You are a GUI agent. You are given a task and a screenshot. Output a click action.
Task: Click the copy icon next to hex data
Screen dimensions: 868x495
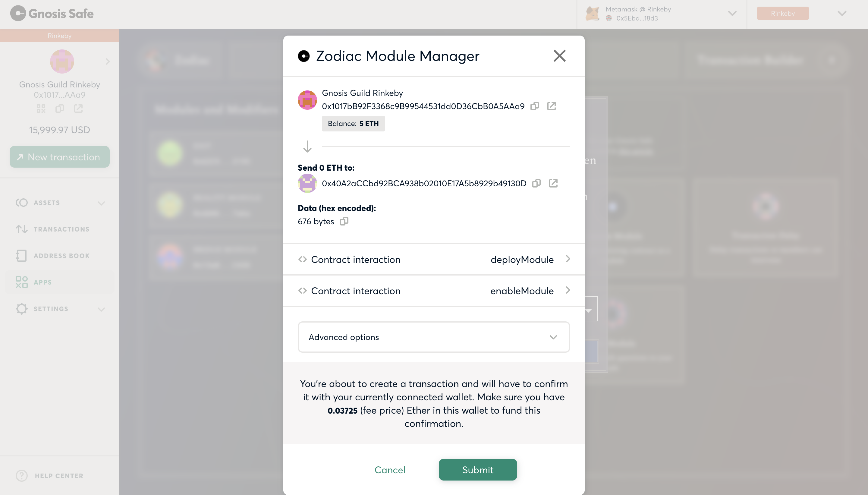[344, 221]
